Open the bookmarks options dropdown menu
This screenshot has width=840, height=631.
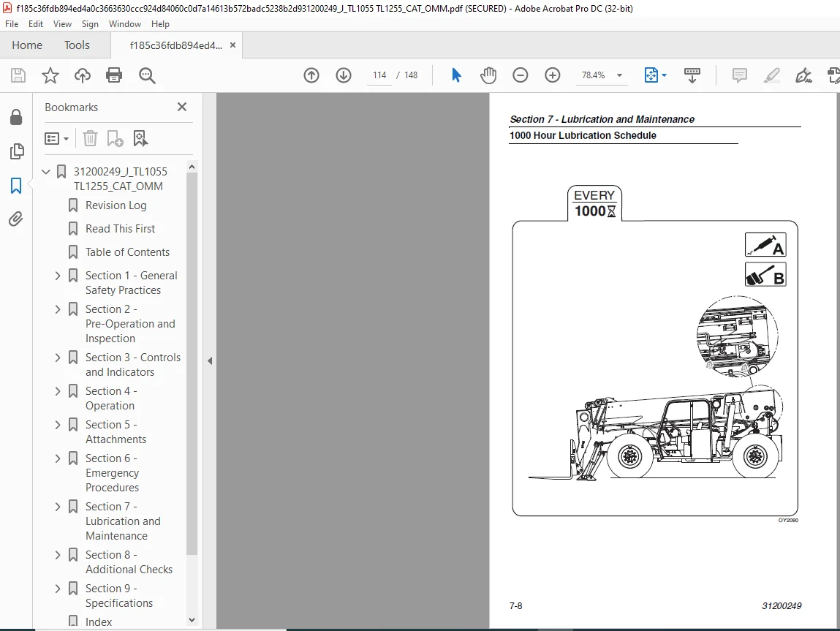[x=57, y=139]
